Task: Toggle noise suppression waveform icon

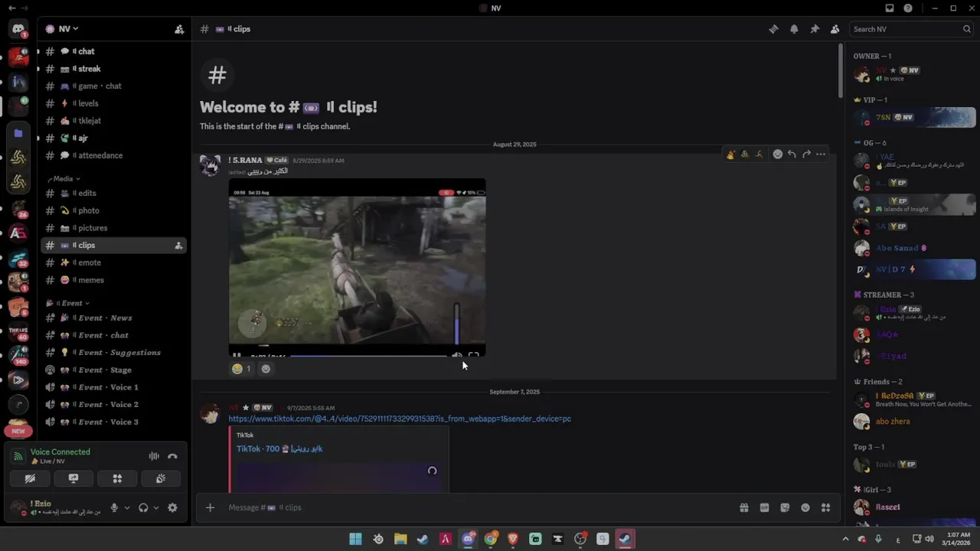Action: coord(154,456)
